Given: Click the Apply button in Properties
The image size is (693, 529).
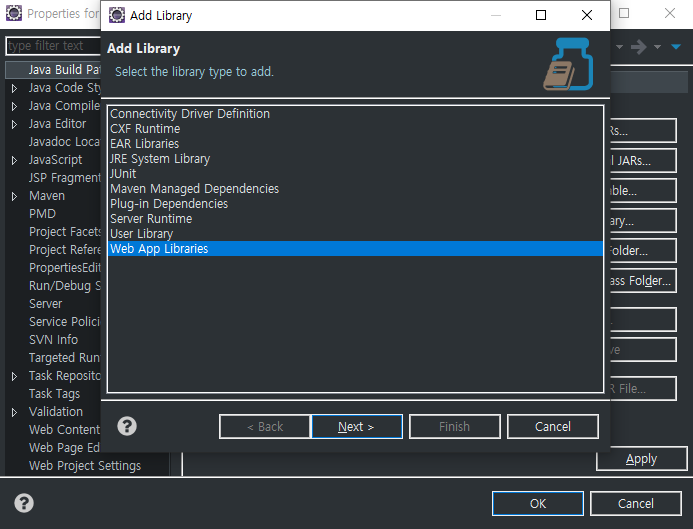Looking at the screenshot, I should click(x=641, y=459).
